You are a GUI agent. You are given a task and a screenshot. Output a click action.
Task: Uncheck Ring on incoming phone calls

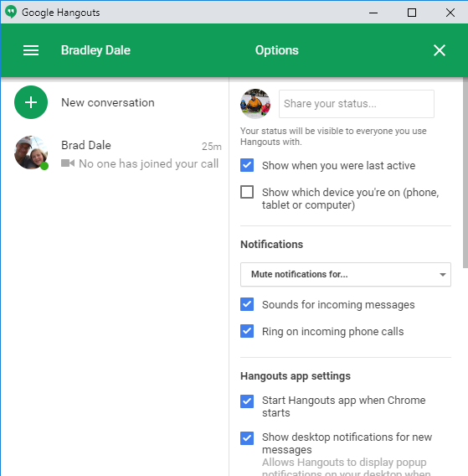coord(247,331)
